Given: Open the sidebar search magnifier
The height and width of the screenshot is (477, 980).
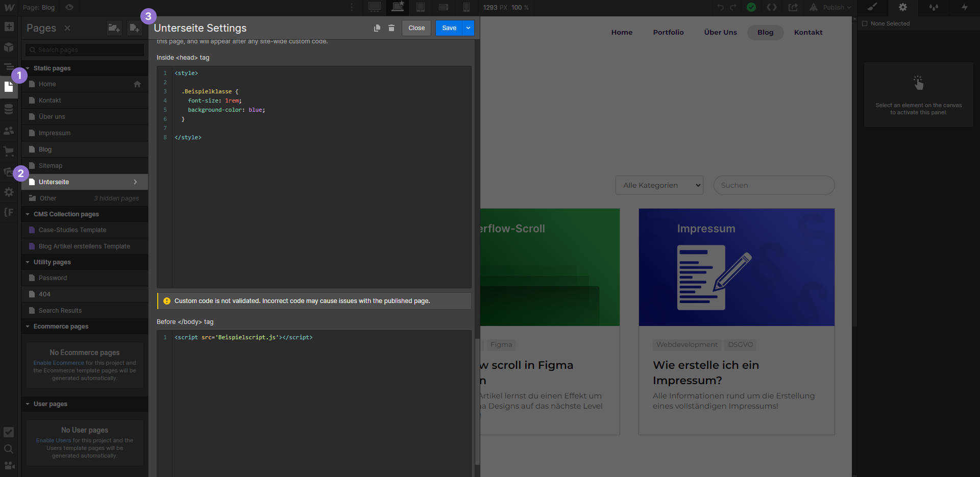Looking at the screenshot, I should tap(9, 449).
